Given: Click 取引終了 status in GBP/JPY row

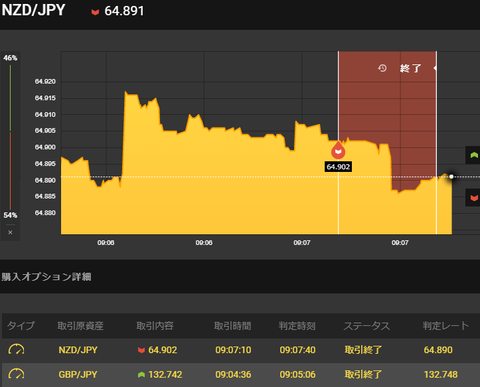Looking at the screenshot, I should click(x=363, y=375).
